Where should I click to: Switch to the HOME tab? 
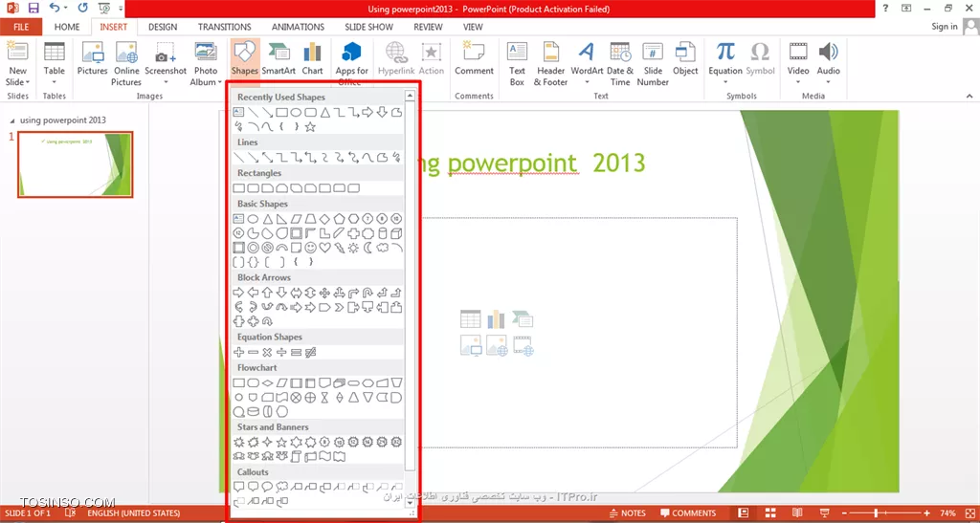point(66,27)
